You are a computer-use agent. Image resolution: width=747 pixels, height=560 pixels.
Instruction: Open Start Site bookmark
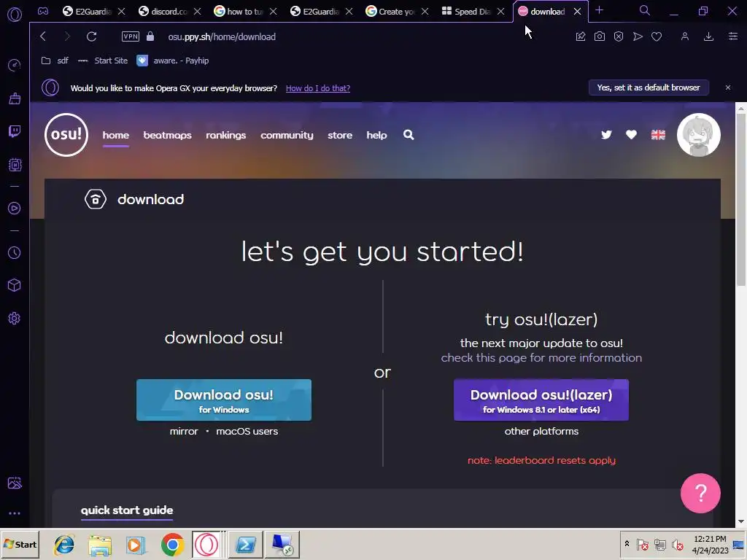click(103, 61)
